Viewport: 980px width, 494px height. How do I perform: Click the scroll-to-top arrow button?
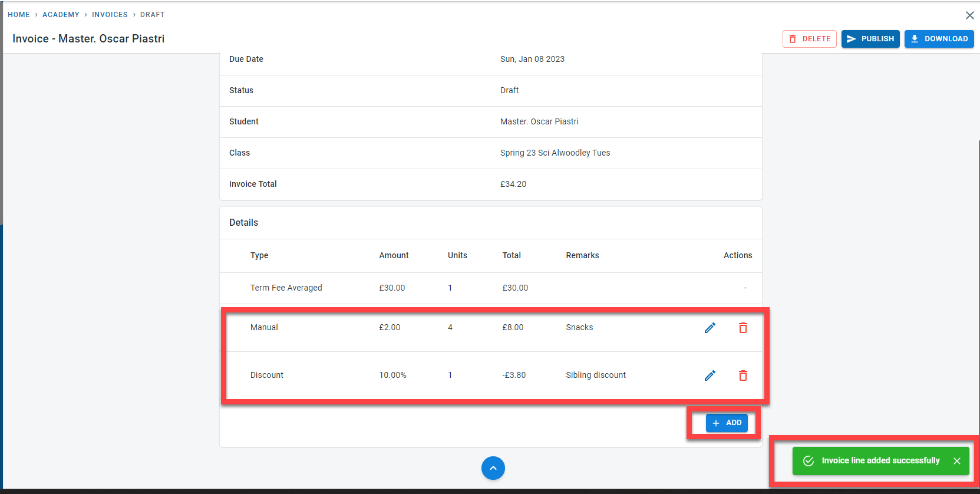click(x=493, y=468)
